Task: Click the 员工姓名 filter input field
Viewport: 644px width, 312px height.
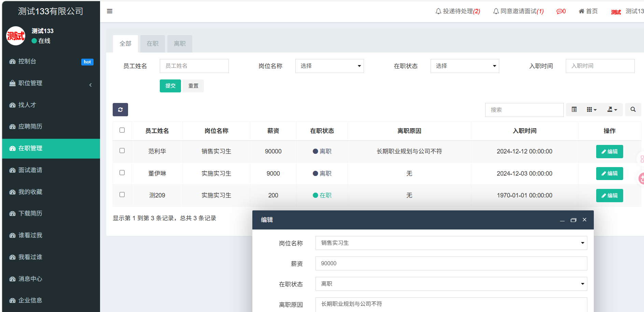Action: (x=194, y=66)
